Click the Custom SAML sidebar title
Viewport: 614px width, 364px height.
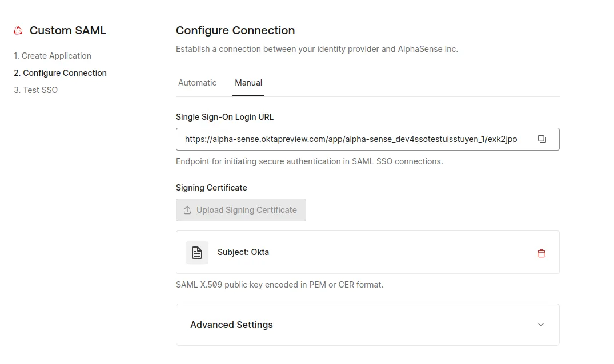click(67, 31)
